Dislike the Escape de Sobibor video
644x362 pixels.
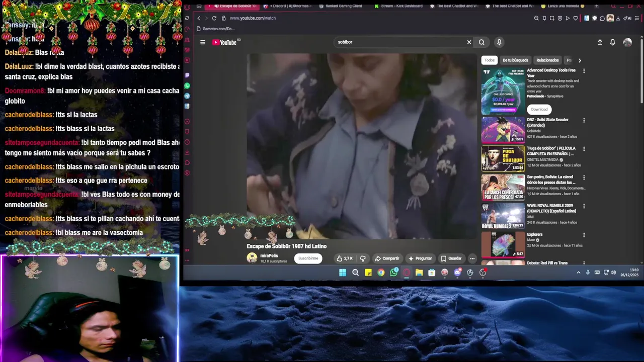[x=363, y=258]
